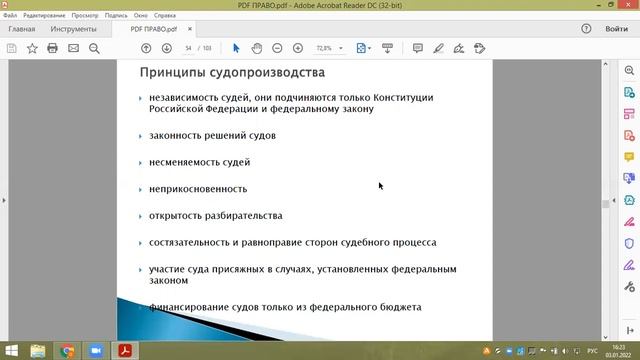The image size is (640, 360).
Task: Click the text открытость разбирательства
Action: pyautogui.click(x=216, y=216)
